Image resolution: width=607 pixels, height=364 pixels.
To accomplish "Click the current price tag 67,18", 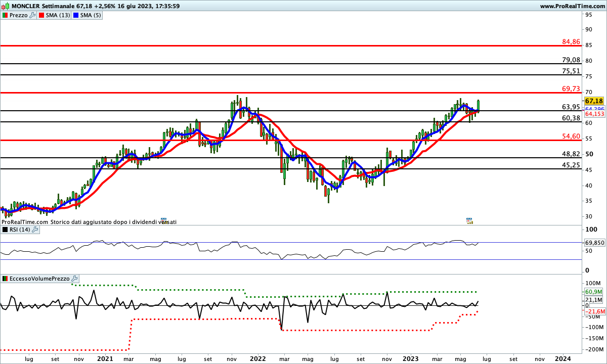I will tap(595, 101).
